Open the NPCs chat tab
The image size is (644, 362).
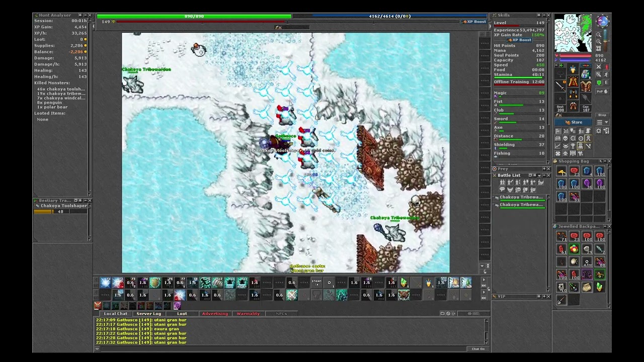click(x=281, y=314)
